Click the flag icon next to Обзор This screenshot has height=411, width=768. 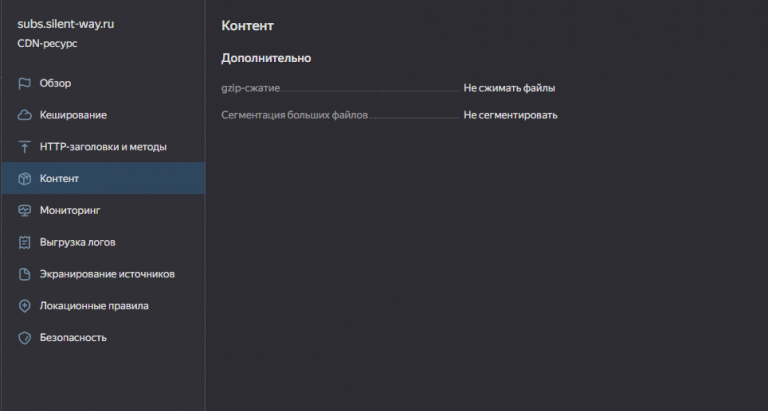coord(24,83)
